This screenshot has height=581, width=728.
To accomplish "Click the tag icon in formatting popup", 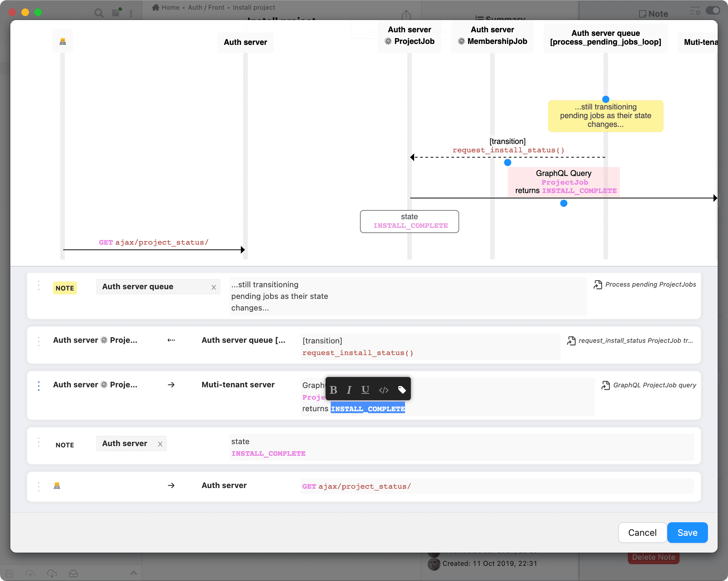I will tap(402, 390).
